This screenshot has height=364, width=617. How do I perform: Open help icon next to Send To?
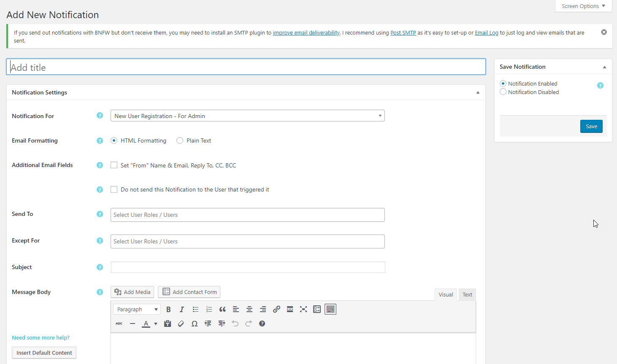coord(100,214)
